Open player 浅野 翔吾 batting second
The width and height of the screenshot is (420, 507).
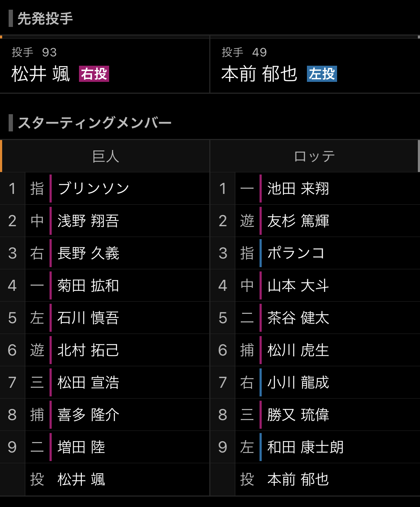(88, 221)
